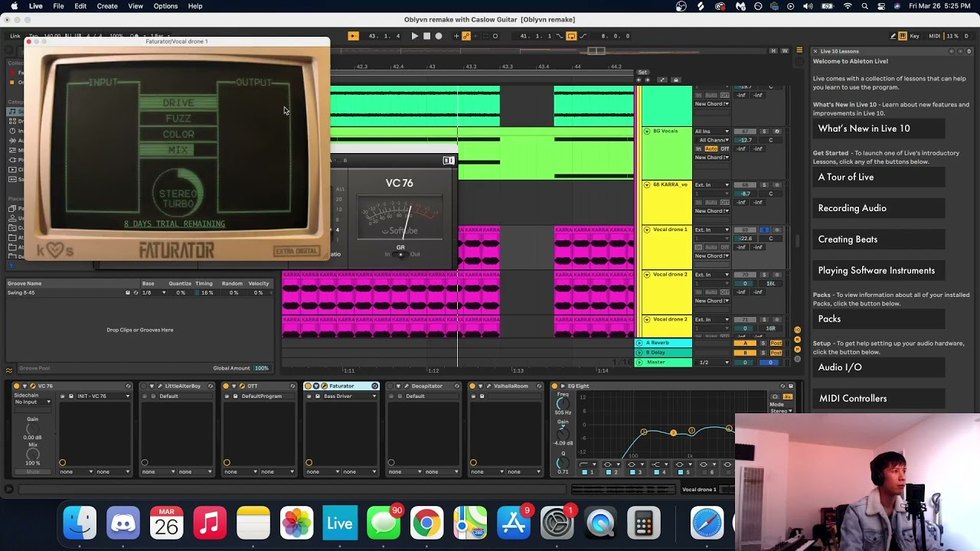Enable the Decapitator device activator
The height and width of the screenshot is (551, 980).
coord(390,386)
